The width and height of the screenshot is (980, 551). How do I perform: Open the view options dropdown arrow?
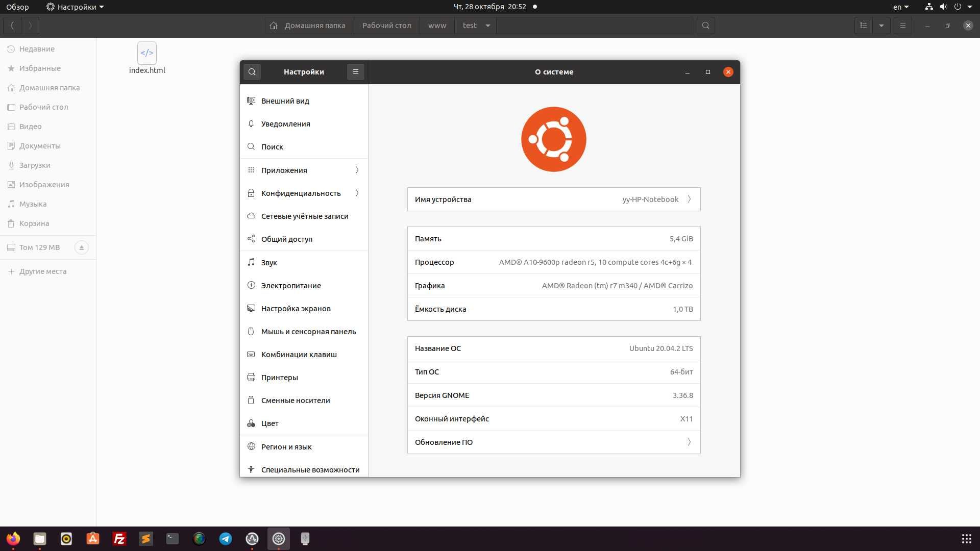(x=881, y=26)
